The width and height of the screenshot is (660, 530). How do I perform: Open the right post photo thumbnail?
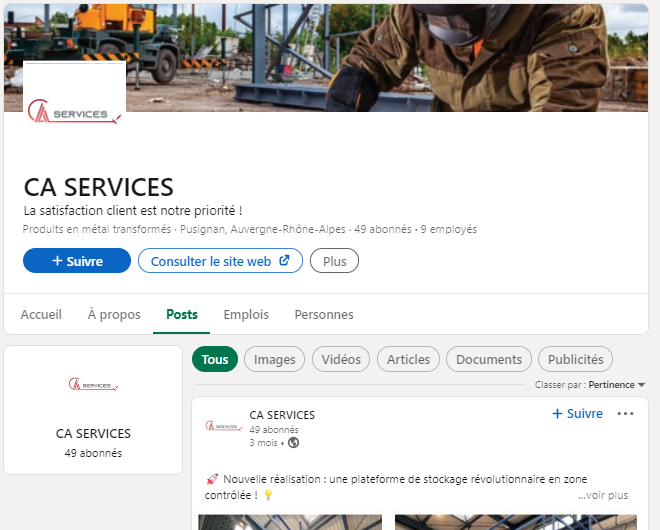coord(516,522)
